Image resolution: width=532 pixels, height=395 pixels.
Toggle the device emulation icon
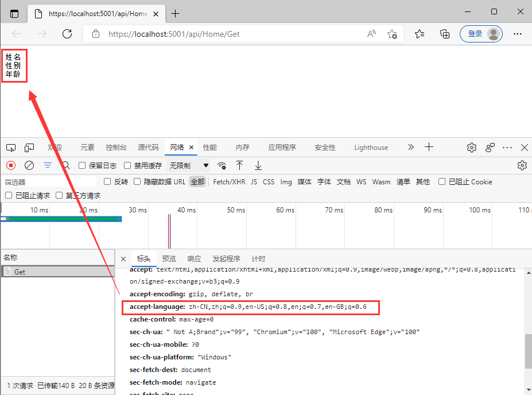click(x=29, y=147)
